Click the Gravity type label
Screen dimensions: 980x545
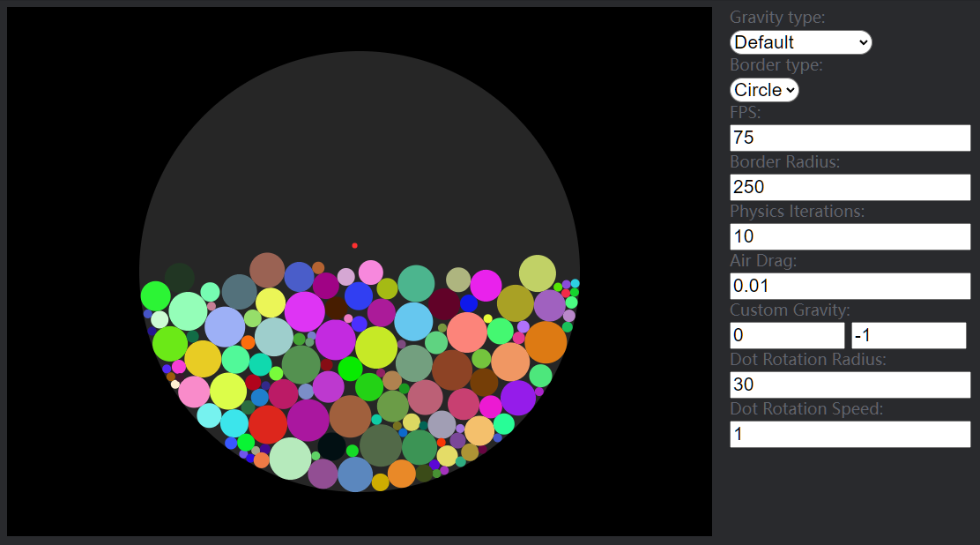pos(777,17)
